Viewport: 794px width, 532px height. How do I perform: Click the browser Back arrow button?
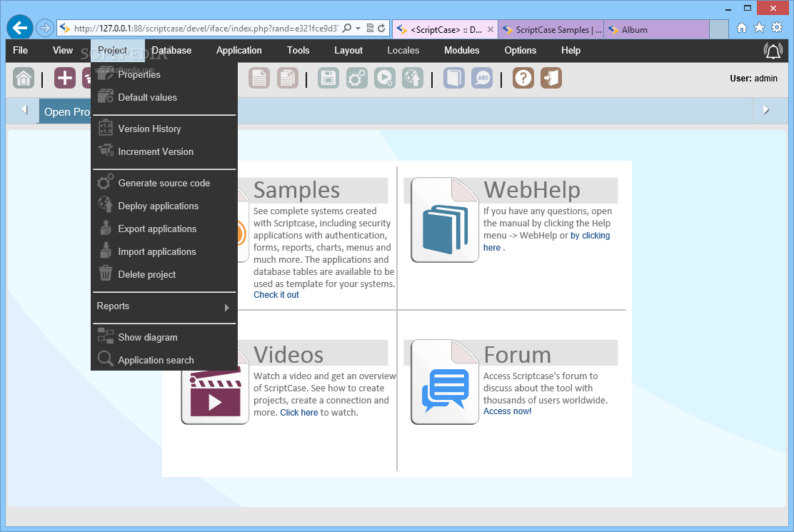pyautogui.click(x=20, y=27)
